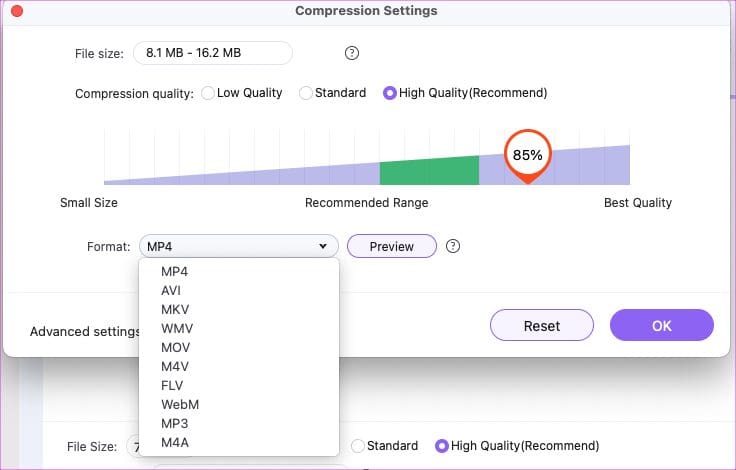
Task: Click the File size field 8.1 MB - 16.2 MB
Action: tap(213, 53)
